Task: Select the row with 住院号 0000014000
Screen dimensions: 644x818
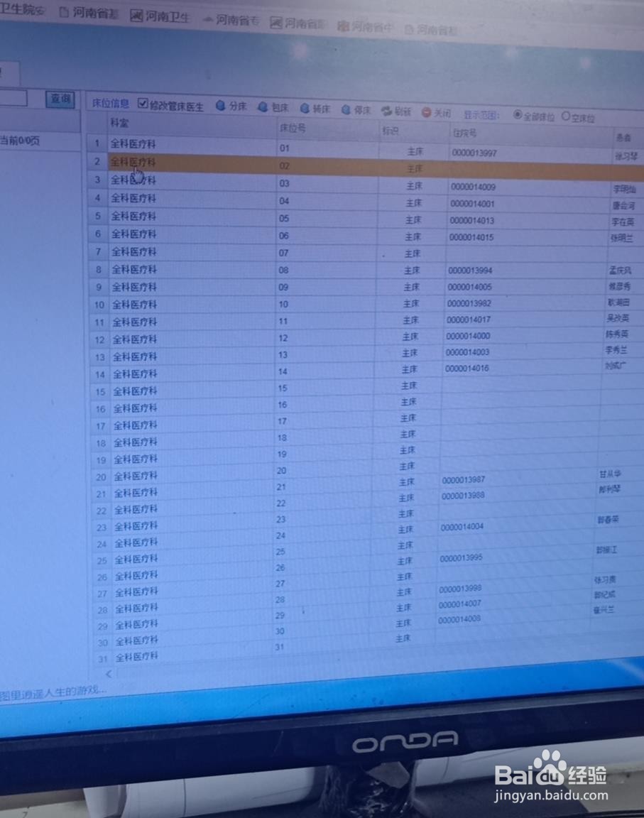Action: (x=365, y=337)
